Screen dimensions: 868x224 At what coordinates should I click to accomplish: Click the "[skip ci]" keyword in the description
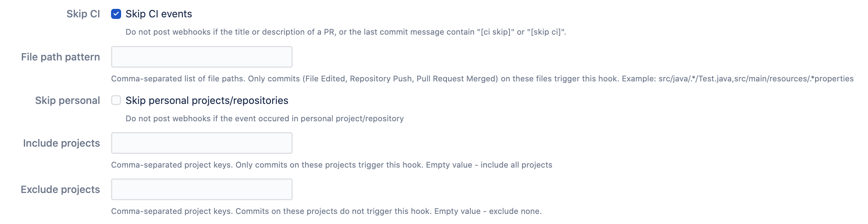pos(546,32)
